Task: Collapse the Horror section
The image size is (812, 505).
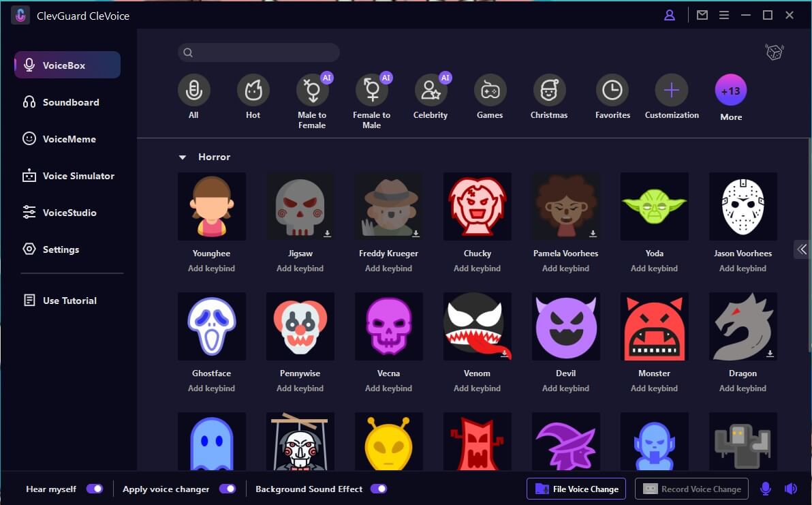Action: click(183, 157)
